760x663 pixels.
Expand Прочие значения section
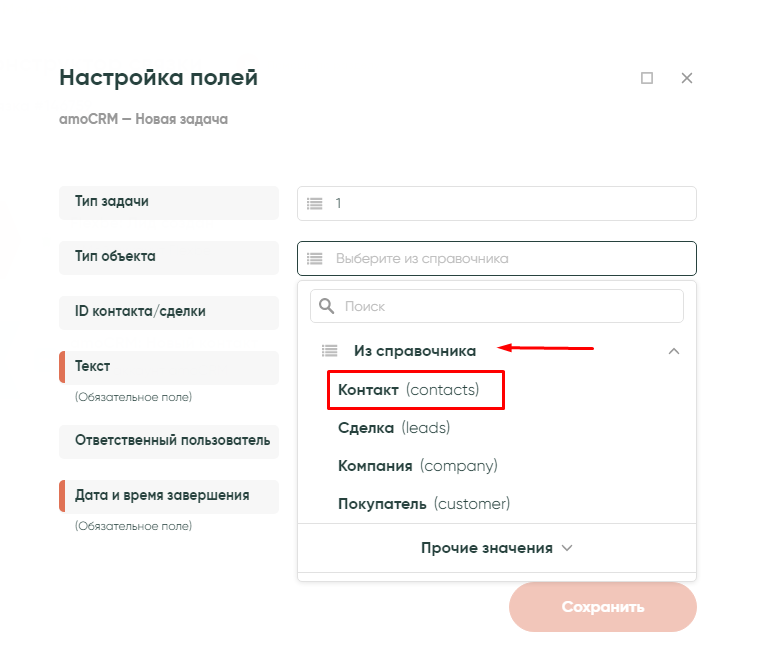pos(497,548)
